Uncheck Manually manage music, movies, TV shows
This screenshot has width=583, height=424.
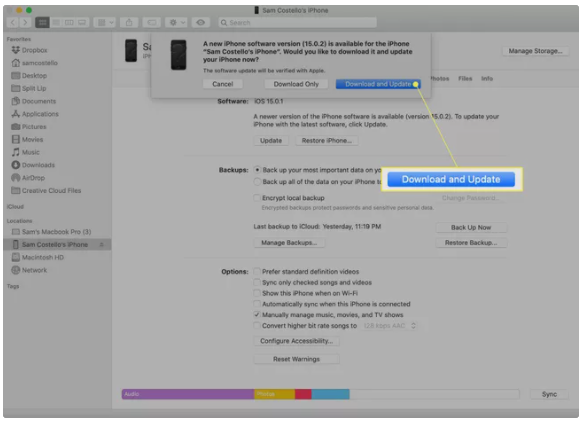point(257,315)
